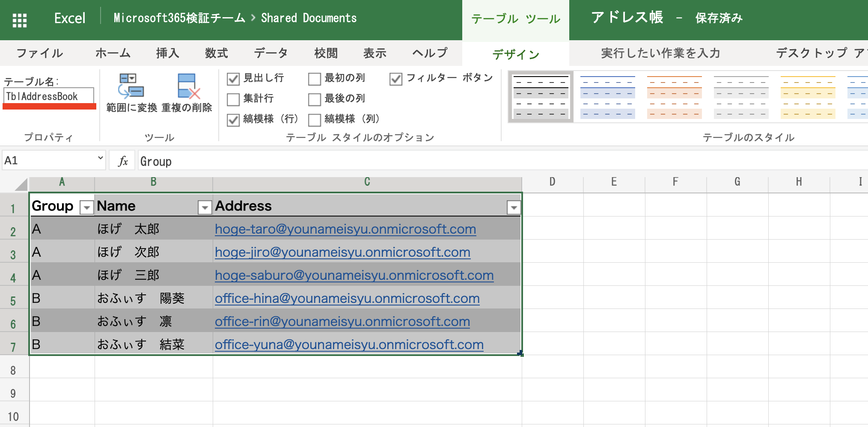Open the Office app launcher grid
Screen dimensions: 868x427
[20, 19]
